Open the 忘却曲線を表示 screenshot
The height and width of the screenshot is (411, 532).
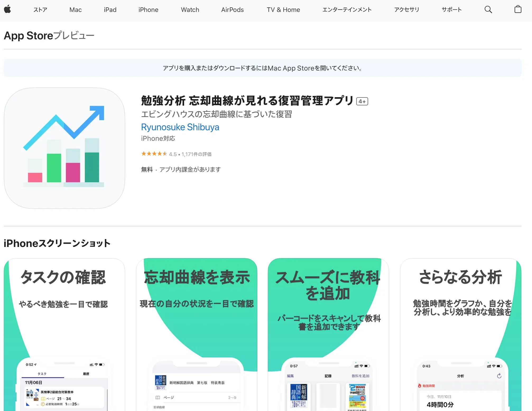(x=197, y=334)
